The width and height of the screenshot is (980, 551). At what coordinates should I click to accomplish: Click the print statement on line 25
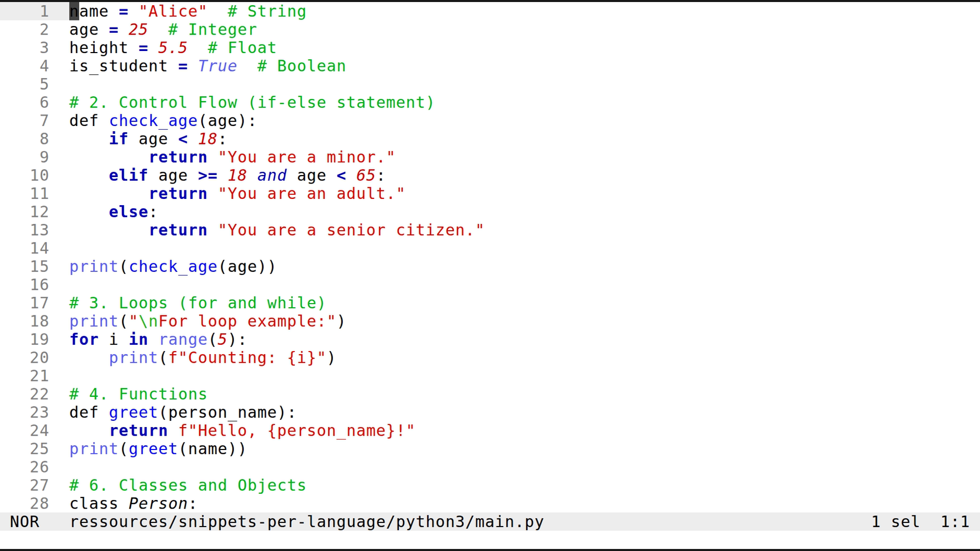click(93, 449)
